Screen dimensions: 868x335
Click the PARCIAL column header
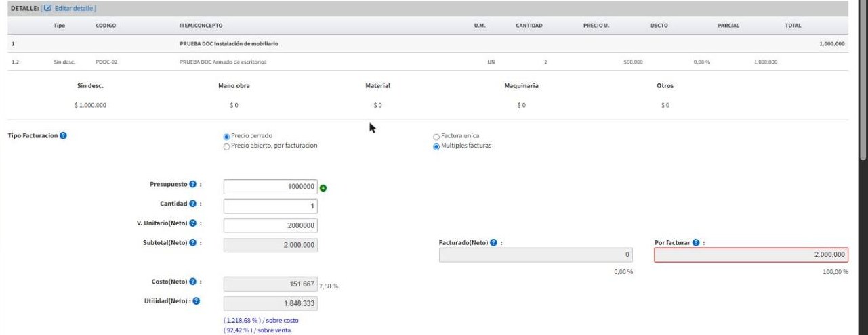pos(728,26)
